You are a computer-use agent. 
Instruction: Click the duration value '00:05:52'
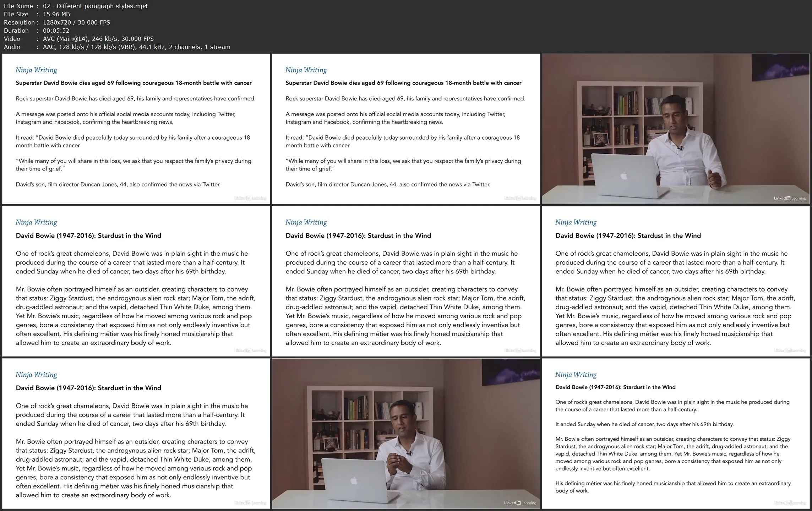(x=56, y=31)
